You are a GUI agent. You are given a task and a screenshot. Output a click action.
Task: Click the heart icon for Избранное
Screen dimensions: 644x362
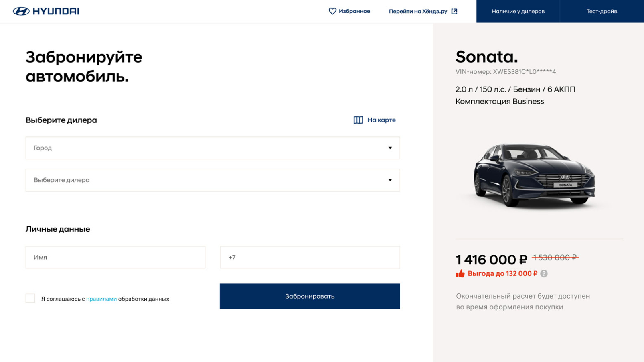332,11
